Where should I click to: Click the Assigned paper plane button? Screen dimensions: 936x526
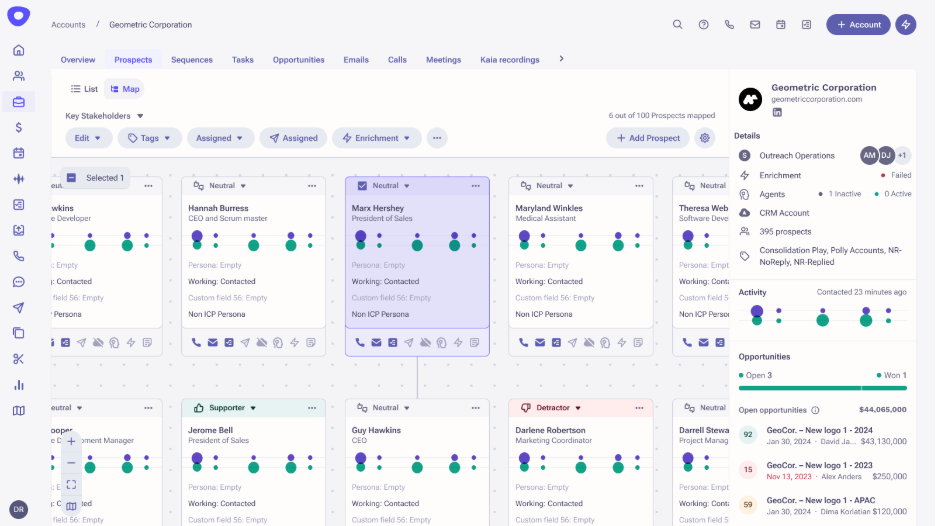[x=293, y=138]
